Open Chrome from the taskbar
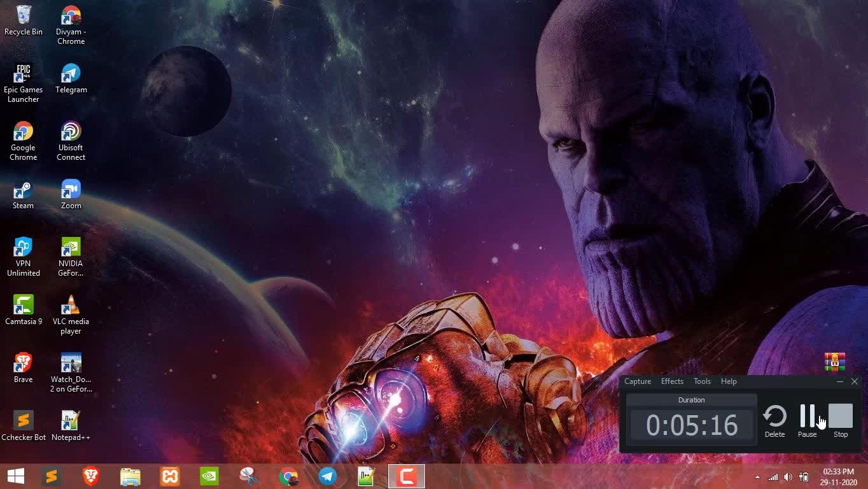868x489 pixels. coord(288,476)
